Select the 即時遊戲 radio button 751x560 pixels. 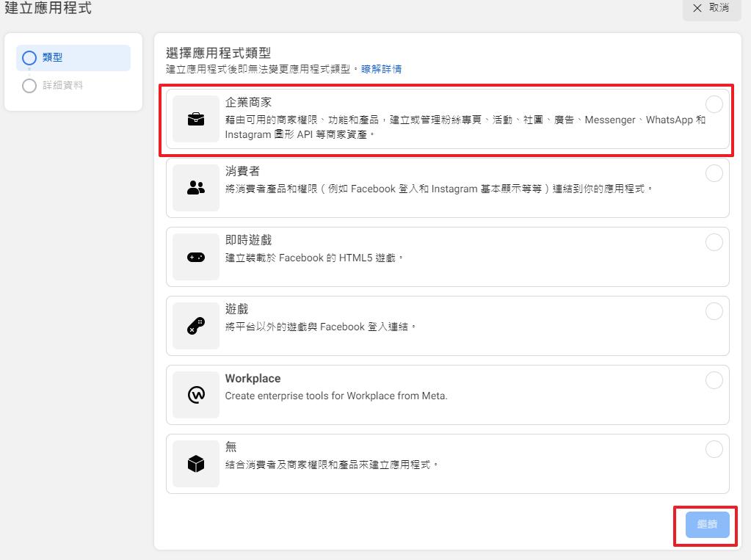pyautogui.click(x=714, y=242)
